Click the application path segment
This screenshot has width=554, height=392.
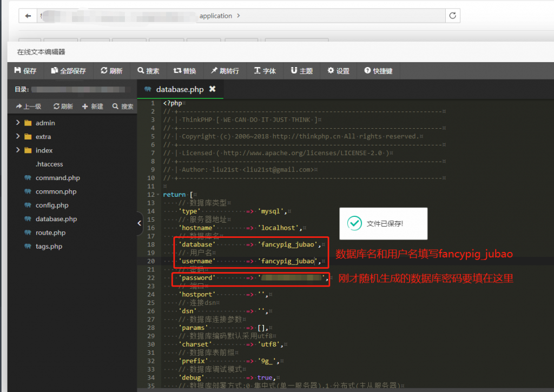pyautogui.click(x=215, y=16)
